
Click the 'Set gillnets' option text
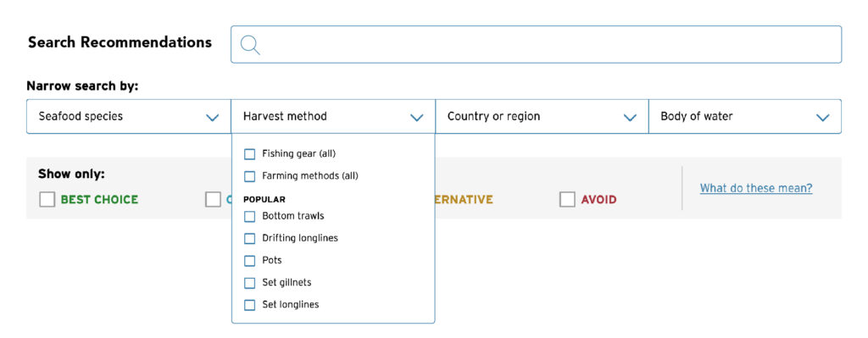pyautogui.click(x=287, y=282)
